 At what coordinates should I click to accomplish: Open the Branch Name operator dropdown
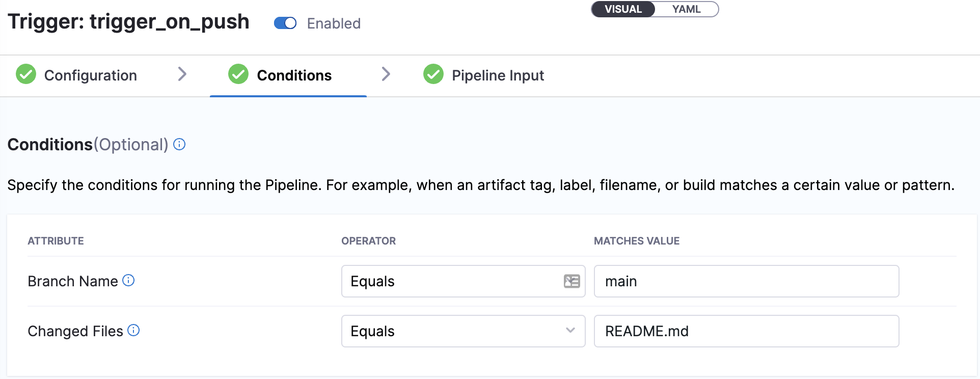453,281
